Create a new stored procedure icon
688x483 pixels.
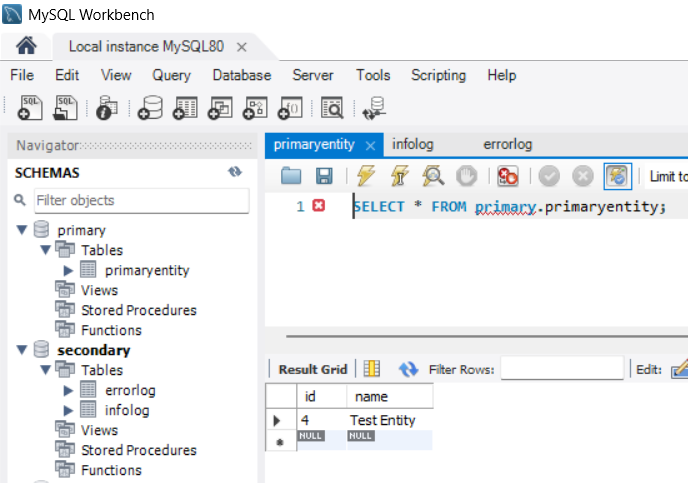pyautogui.click(x=255, y=108)
